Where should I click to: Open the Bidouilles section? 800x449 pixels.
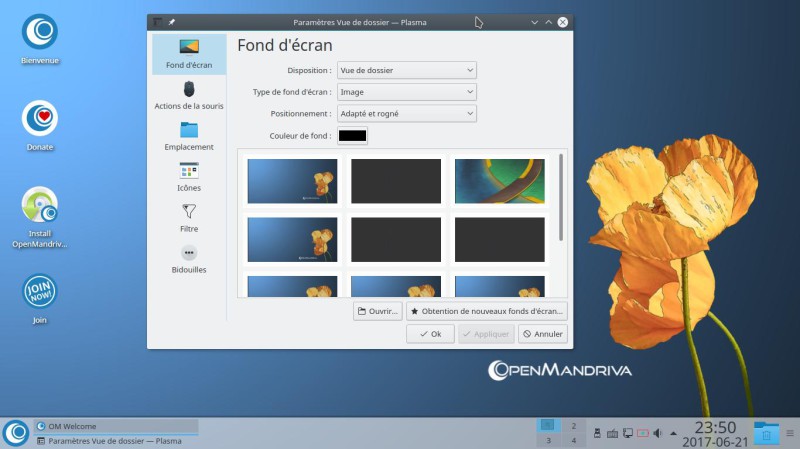click(189, 259)
